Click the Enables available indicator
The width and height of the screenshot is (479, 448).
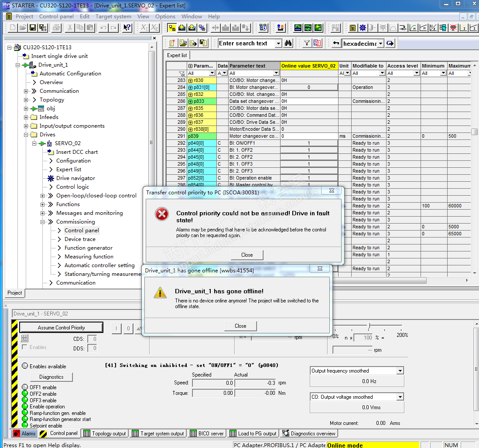(25, 366)
